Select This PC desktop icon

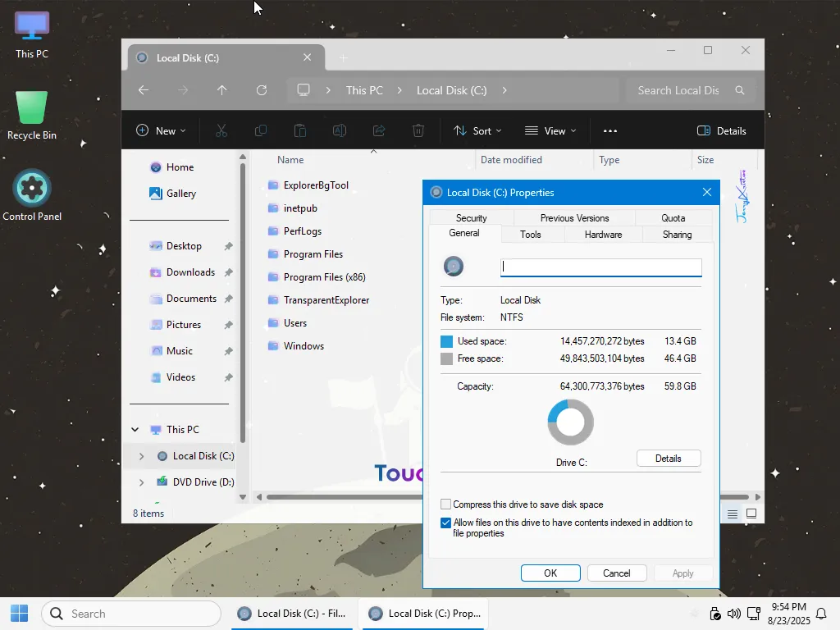pos(32,34)
